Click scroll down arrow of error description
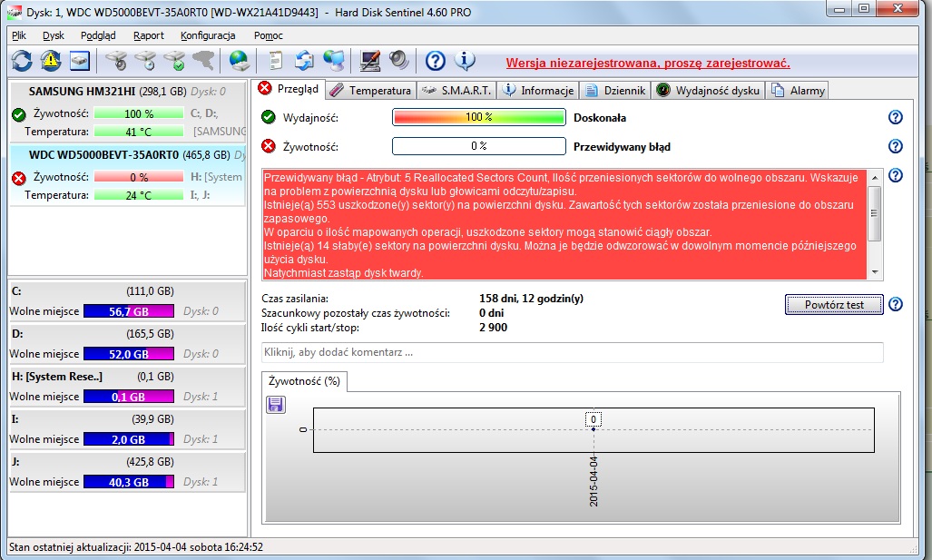The width and height of the screenshot is (932, 560). (874, 272)
